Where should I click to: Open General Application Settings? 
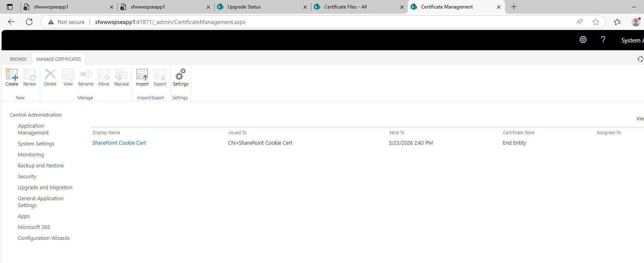click(x=41, y=202)
